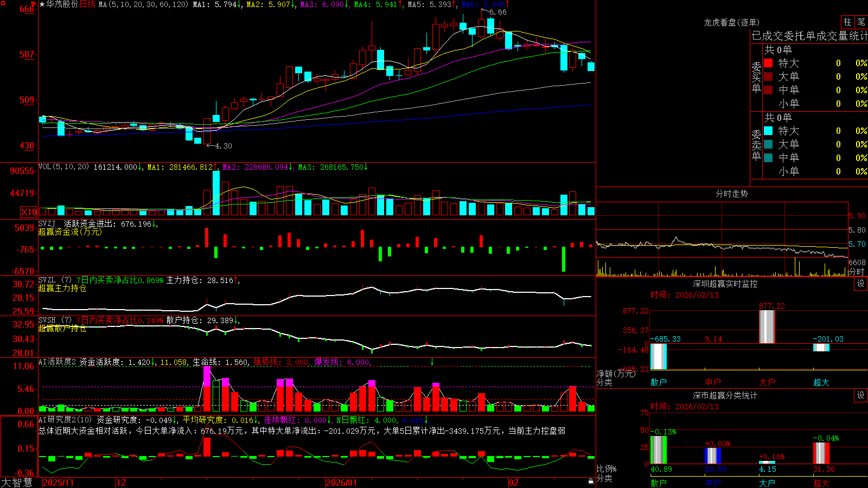Click the red question mark icon at top-left
The height and width of the screenshot is (488, 868).
(x=34, y=4)
